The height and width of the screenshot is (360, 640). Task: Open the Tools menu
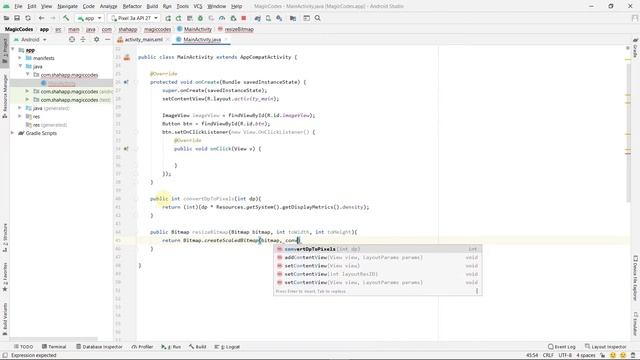pos(182,6)
